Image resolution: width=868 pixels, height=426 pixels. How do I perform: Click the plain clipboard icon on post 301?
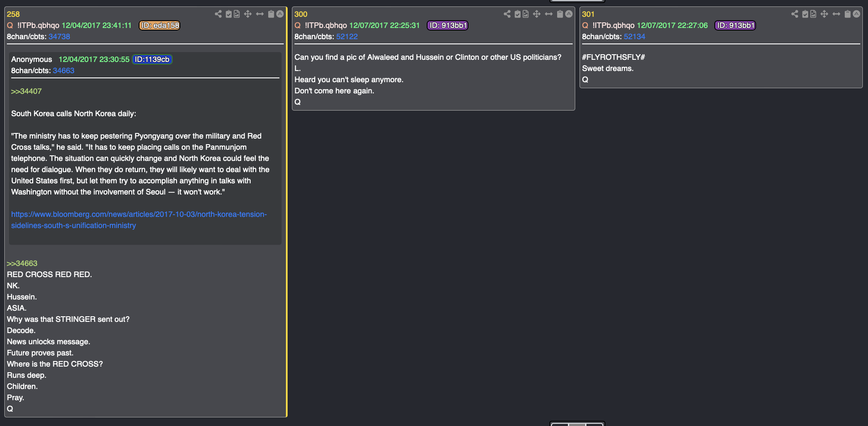click(847, 14)
